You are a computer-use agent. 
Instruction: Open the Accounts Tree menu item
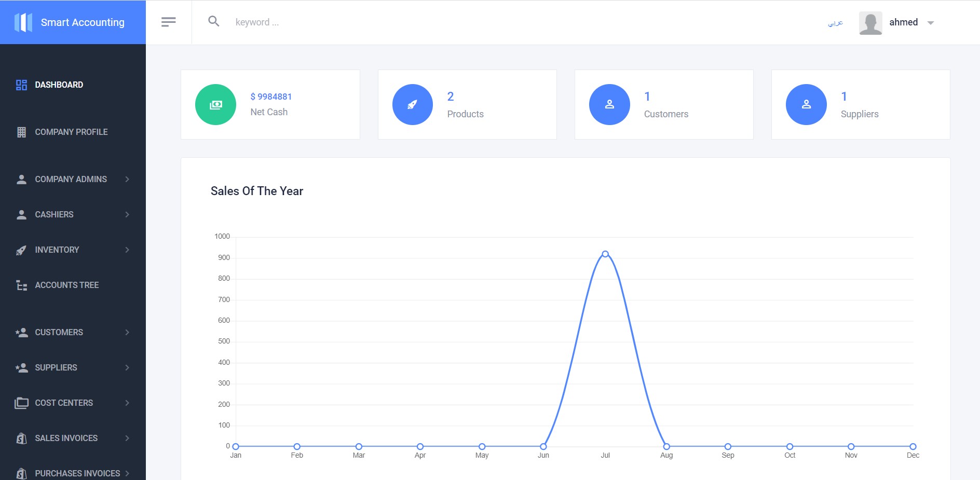pyautogui.click(x=66, y=285)
